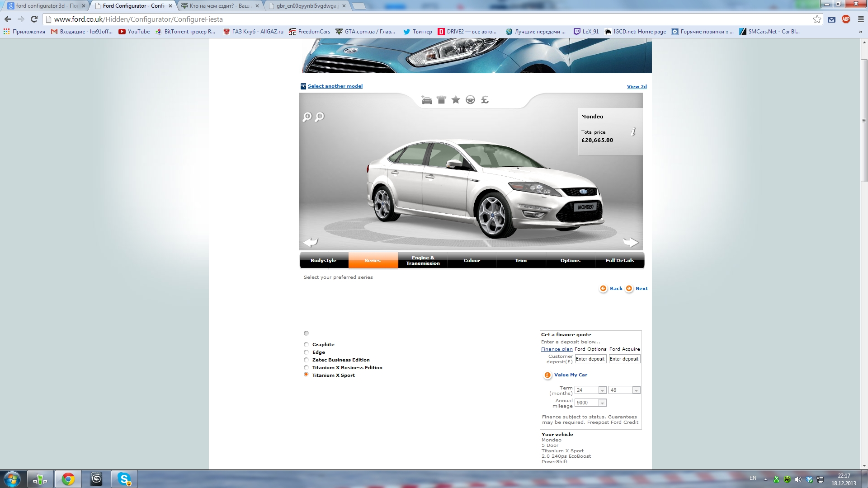Click the pound sign price icon
Viewport: 868px width, 488px height.
[485, 100]
